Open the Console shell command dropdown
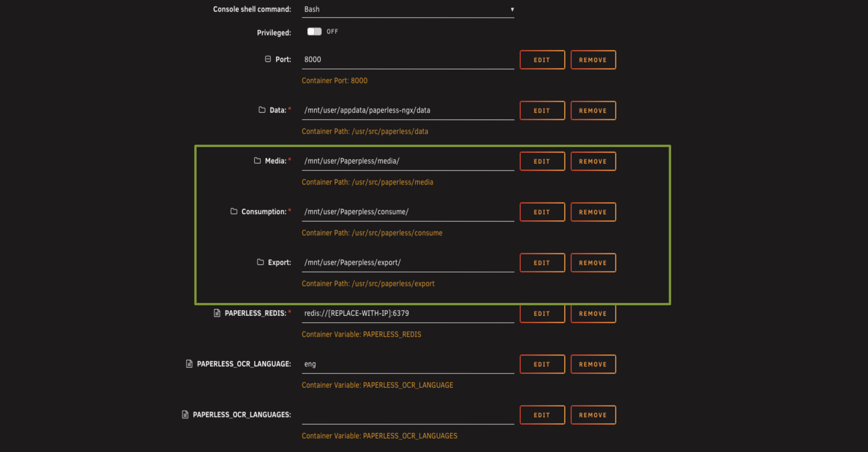868x452 pixels. click(407, 10)
